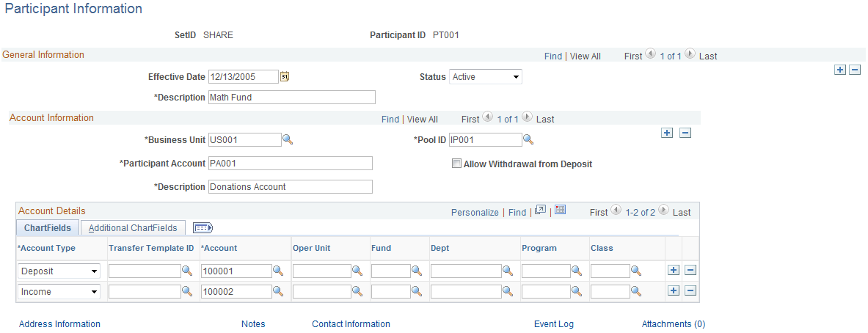The width and height of the screenshot is (868, 333).
Task: Look up Account for Income row
Action: tap(278, 292)
